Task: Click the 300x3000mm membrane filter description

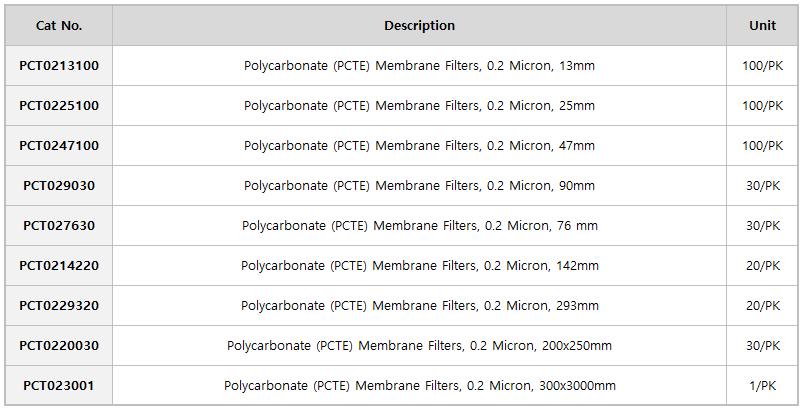Action: pos(419,385)
